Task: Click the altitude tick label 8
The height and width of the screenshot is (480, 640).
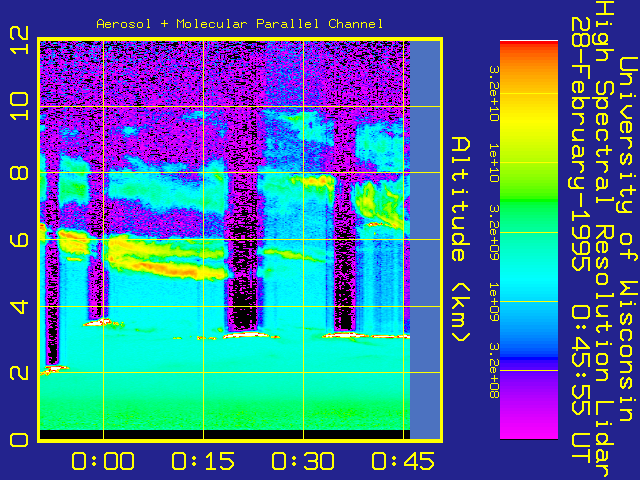Action: tap(19, 172)
